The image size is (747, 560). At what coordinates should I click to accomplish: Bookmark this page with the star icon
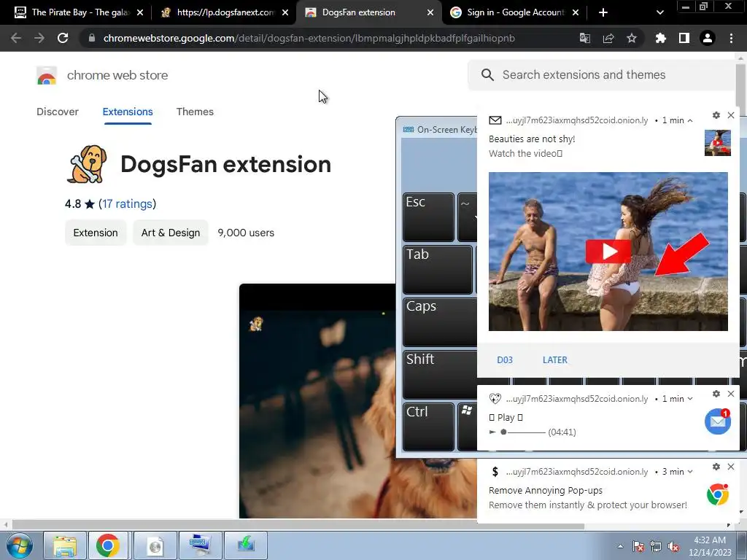(632, 38)
